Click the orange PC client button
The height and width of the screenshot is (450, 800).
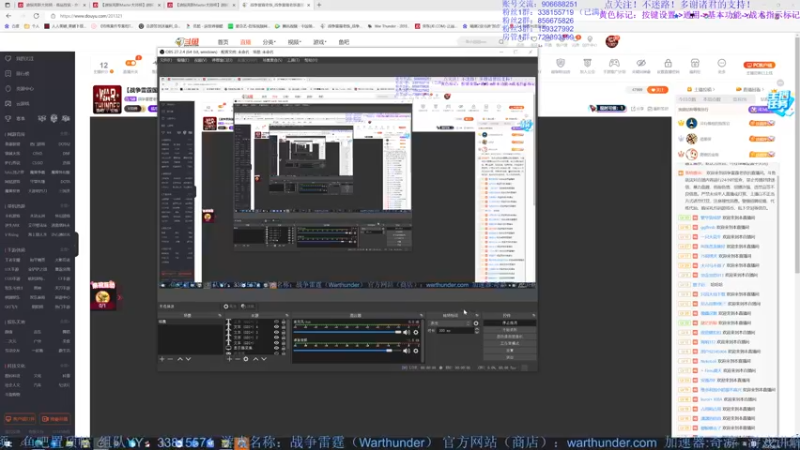(759, 65)
